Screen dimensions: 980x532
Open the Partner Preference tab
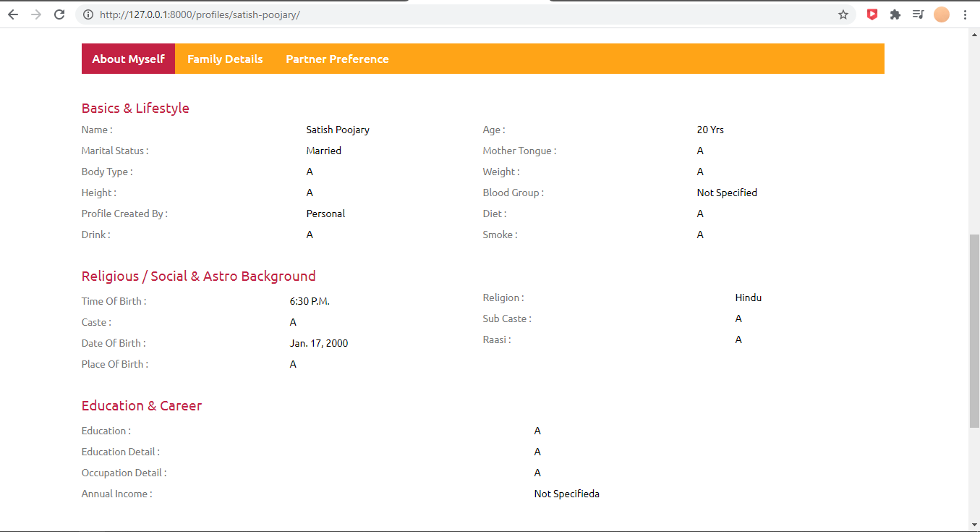(337, 59)
